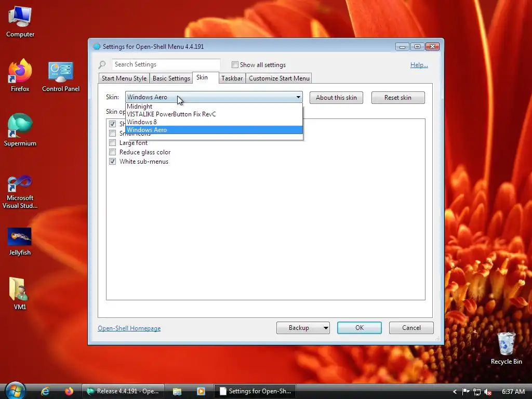Choose Windows 8 skin from the list
This screenshot has width=532, height=399.
click(214, 122)
